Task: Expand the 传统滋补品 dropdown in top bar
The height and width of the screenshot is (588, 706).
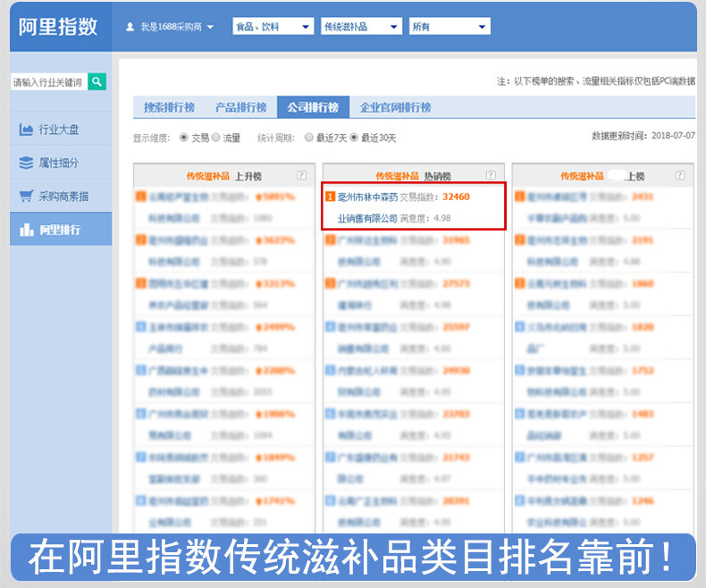Action: click(x=361, y=27)
